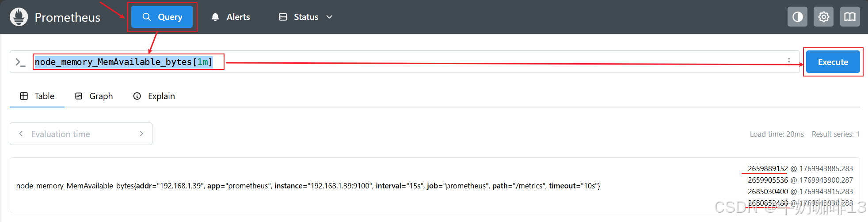Open the Query page
Viewport: 868px width, 222px height.
pyautogui.click(x=162, y=17)
